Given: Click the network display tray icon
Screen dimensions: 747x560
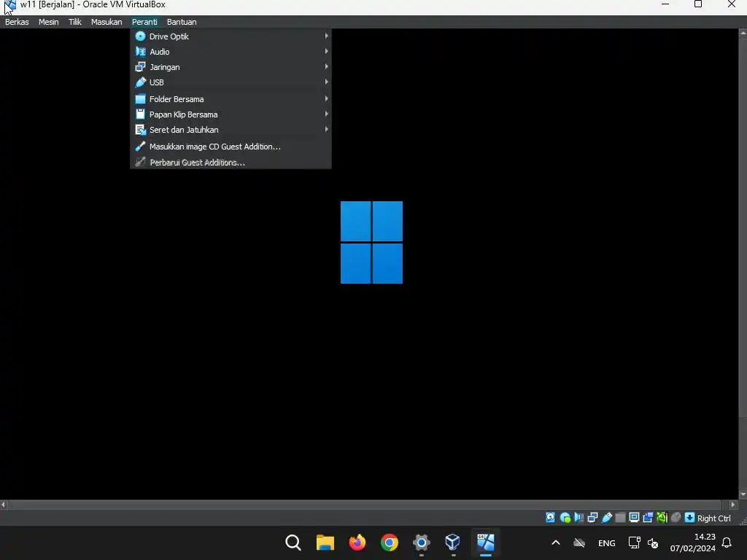Looking at the screenshot, I should point(634,542).
